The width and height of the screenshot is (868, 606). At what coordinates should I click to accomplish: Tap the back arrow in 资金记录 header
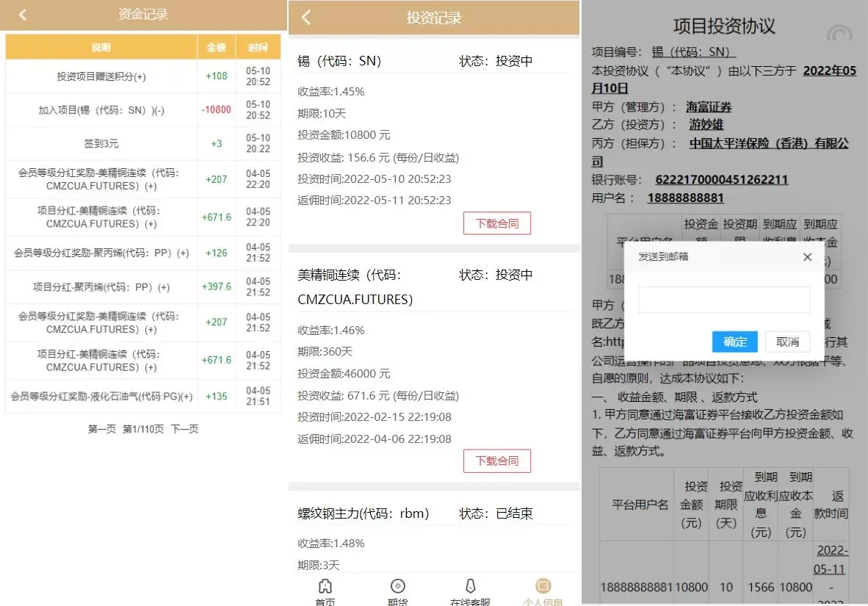[23, 15]
